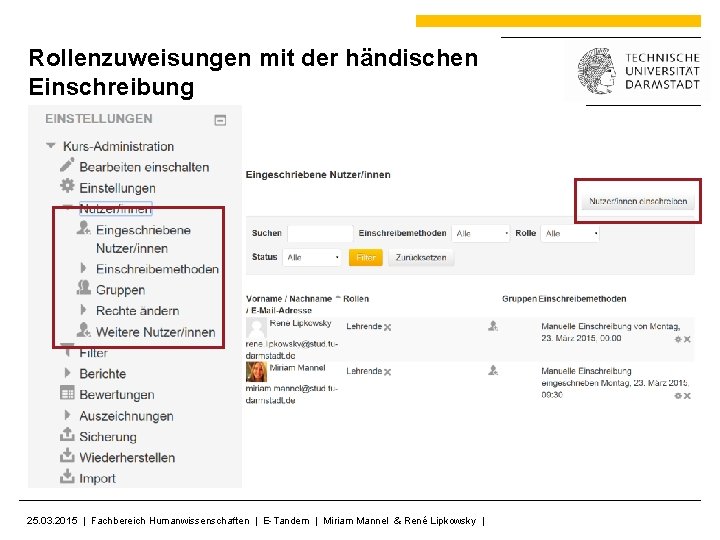720x540 pixels.
Task: Click the Bewertungen table icon
Action: point(67,393)
